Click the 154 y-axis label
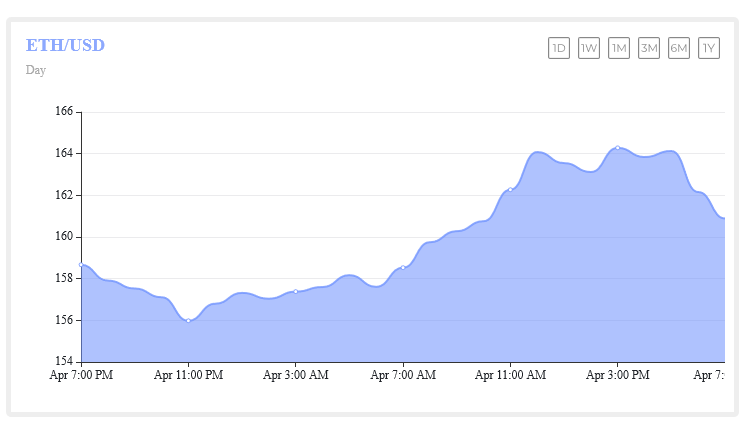 66,361
